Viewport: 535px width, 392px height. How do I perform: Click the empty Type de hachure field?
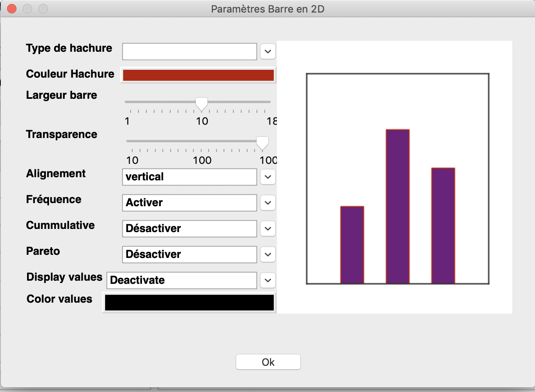[x=189, y=51]
